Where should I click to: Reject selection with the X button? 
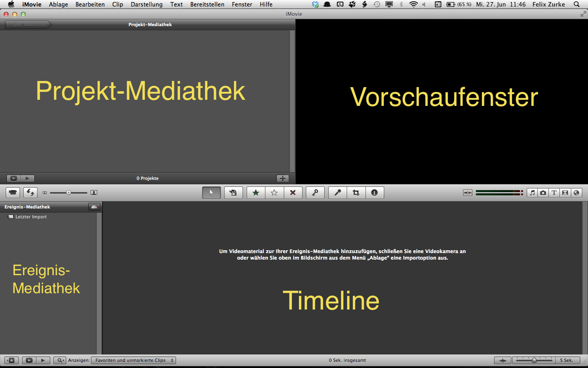[293, 193]
